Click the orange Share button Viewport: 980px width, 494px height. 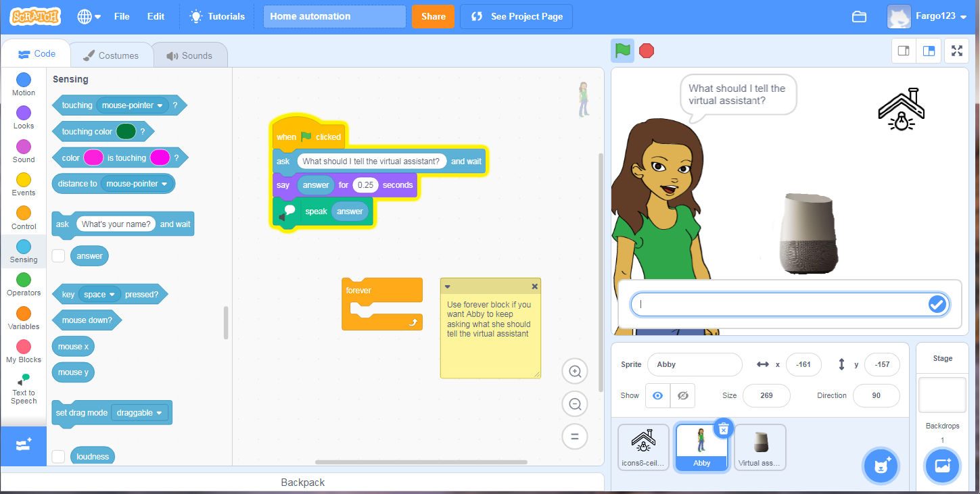pos(433,17)
